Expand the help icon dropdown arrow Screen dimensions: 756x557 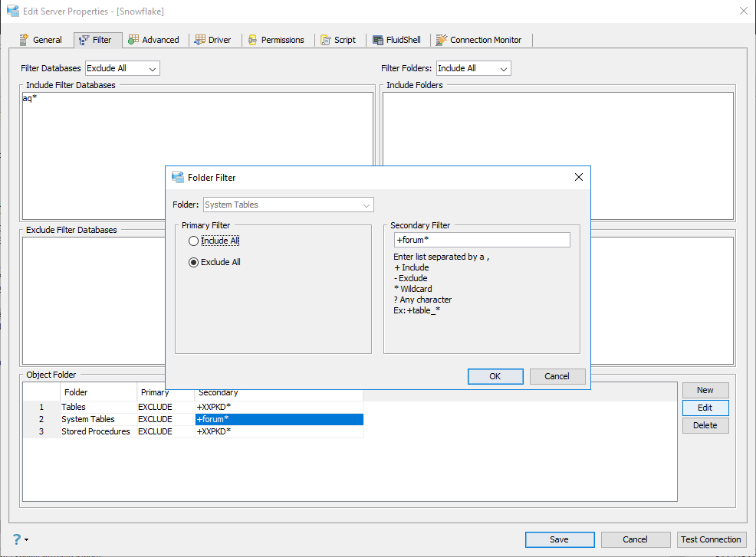26,539
